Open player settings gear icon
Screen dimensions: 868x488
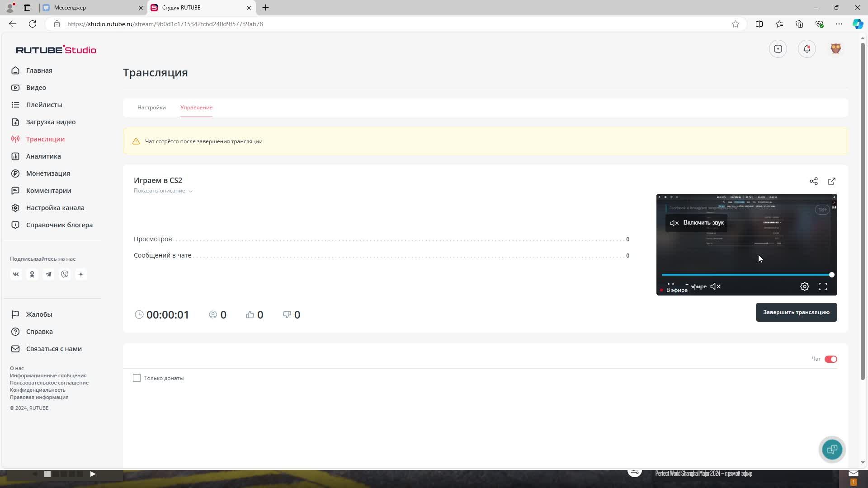coord(805,286)
